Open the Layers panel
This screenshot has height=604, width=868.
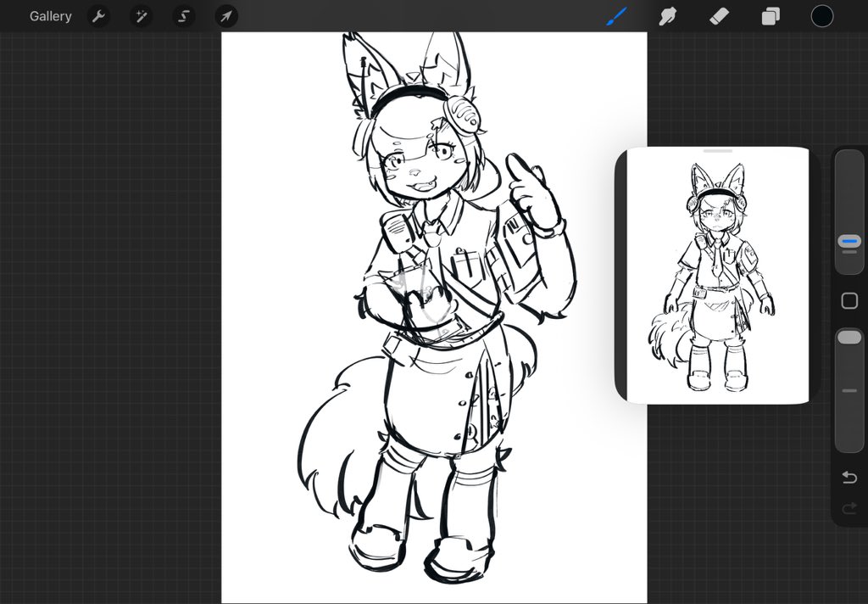click(x=771, y=16)
